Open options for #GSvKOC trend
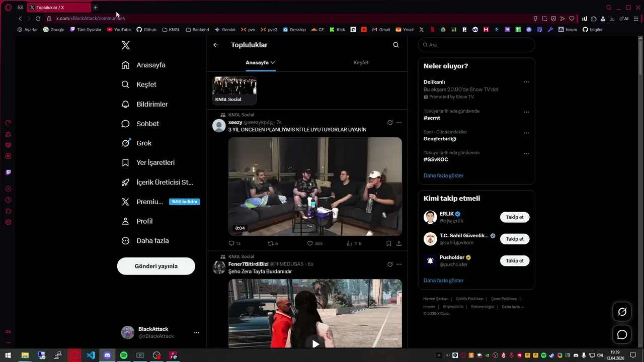Image resolution: width=644 pixels, height=362 pixels. [526, 153]
